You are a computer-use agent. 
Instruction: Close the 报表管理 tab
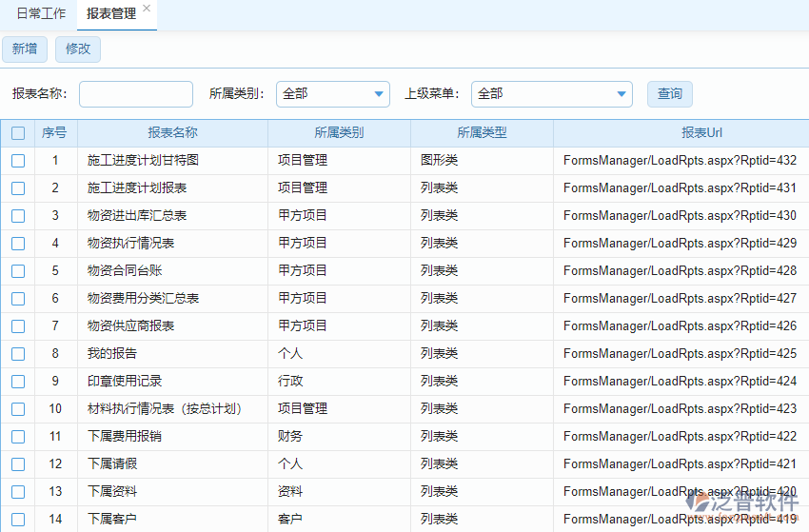(147, 9)
